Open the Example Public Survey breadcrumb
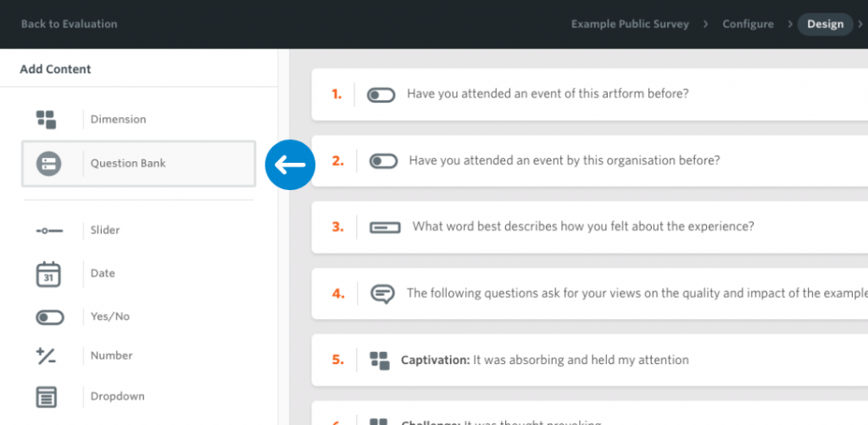This screenshot has height=425, width=868. [630, 25]
